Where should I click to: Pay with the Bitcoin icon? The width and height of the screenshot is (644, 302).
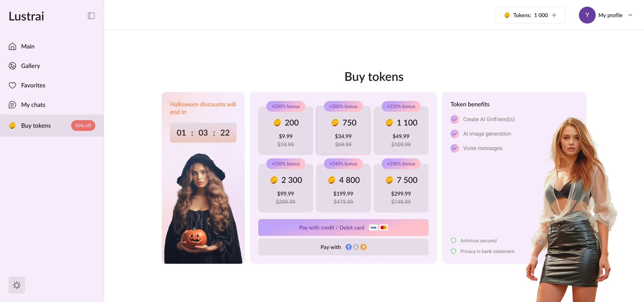[364, 247]
